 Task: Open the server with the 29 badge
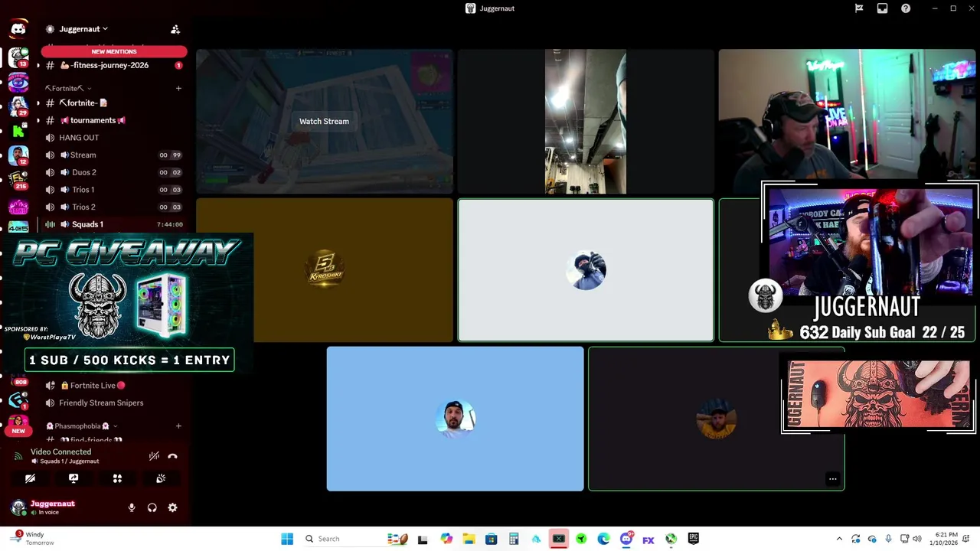18,106
